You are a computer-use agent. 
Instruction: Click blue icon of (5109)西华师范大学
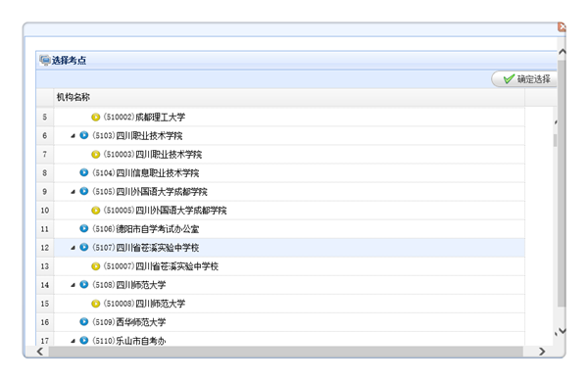tap(84, 321)
